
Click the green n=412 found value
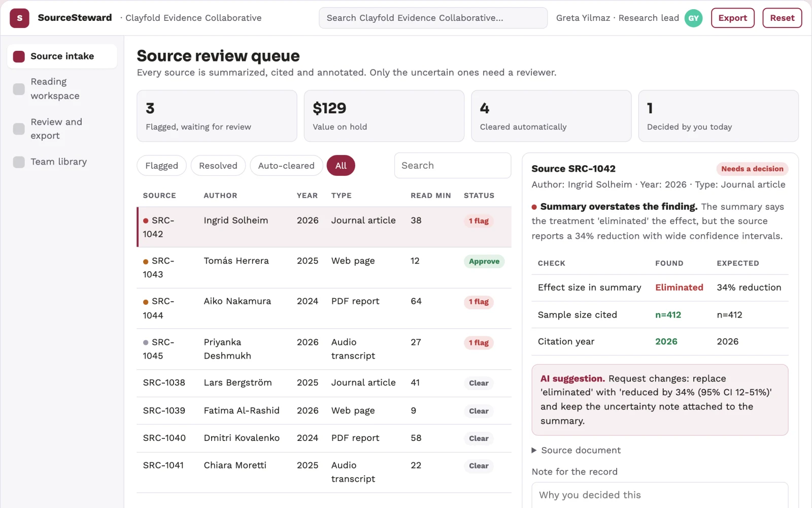click(668, 315)
